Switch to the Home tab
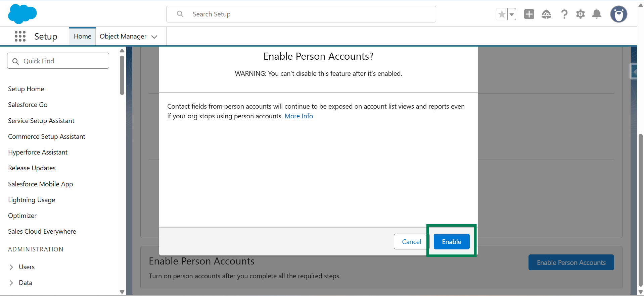Viewport: 644px width, 296px height. coord(83,36)
